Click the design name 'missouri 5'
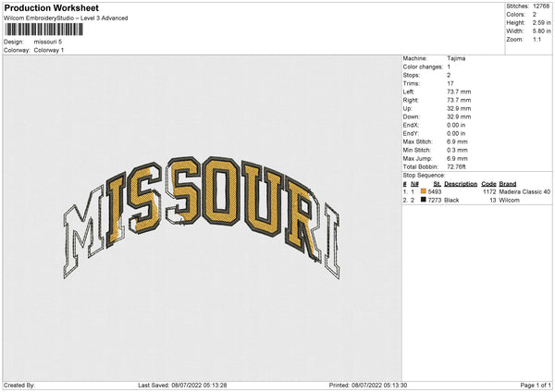This screenshot has height=392, width=555. (x=48, y=42)
